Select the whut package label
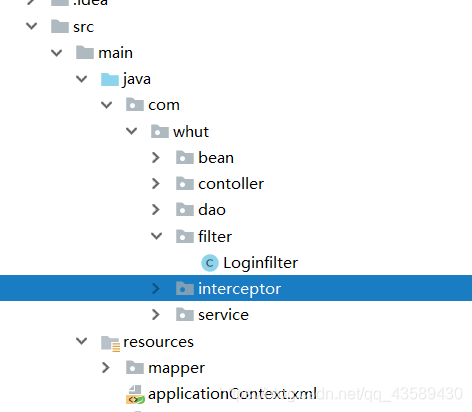 tap(191, 132)
